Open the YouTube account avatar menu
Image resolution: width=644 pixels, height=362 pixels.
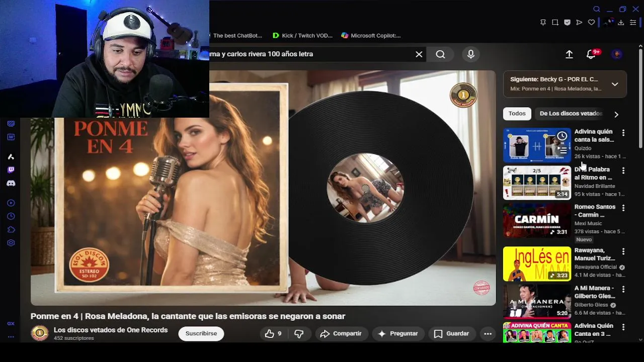point(617,54)
